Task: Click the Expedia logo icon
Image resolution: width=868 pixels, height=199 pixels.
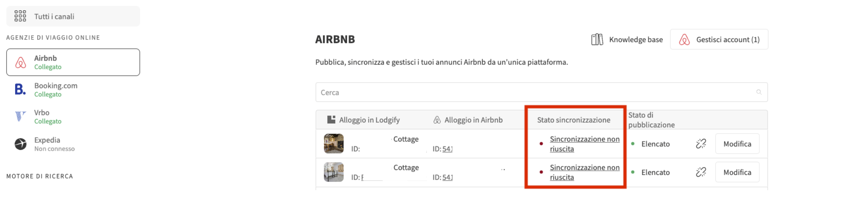Action: click(20, 144)
